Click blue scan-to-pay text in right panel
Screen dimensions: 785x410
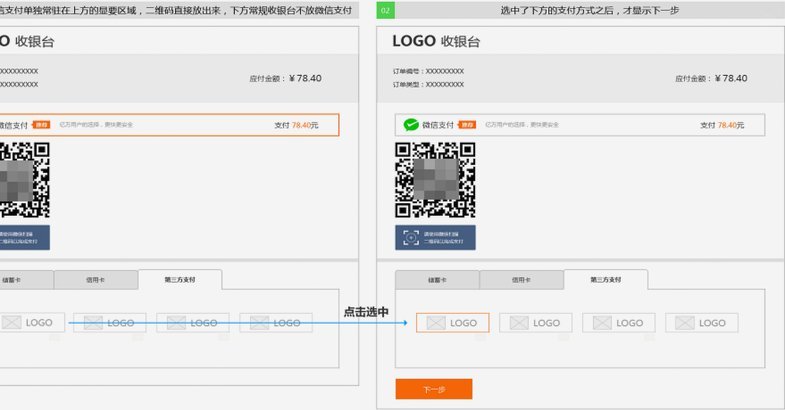443,238
